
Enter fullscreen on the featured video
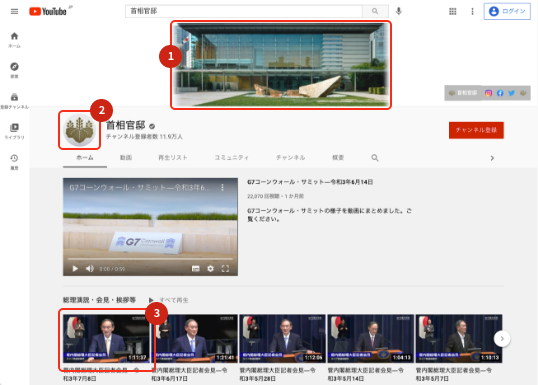coord(225,269)
